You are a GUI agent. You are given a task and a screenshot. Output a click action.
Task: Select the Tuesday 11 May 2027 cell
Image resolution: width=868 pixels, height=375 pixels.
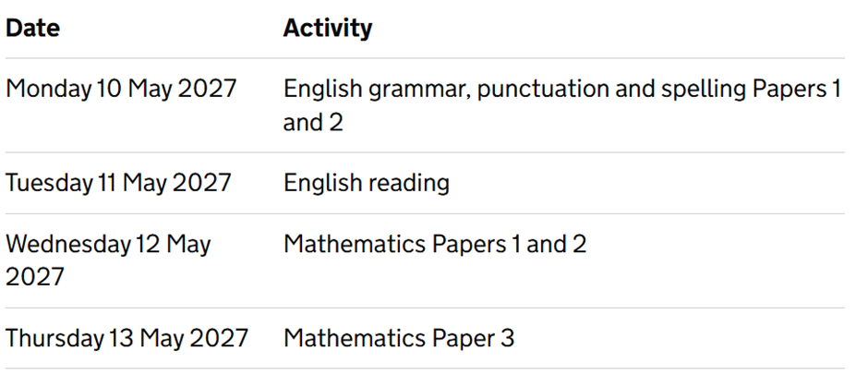(118, 183)
